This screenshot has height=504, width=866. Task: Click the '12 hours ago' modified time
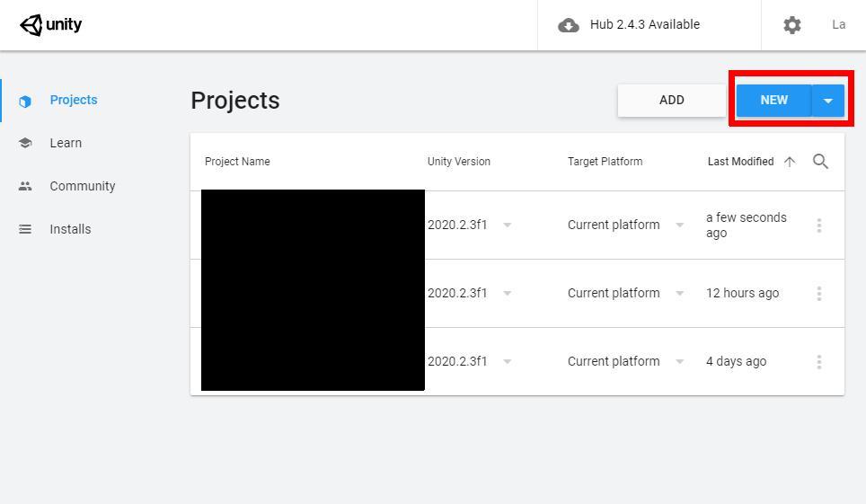[742, 293]
